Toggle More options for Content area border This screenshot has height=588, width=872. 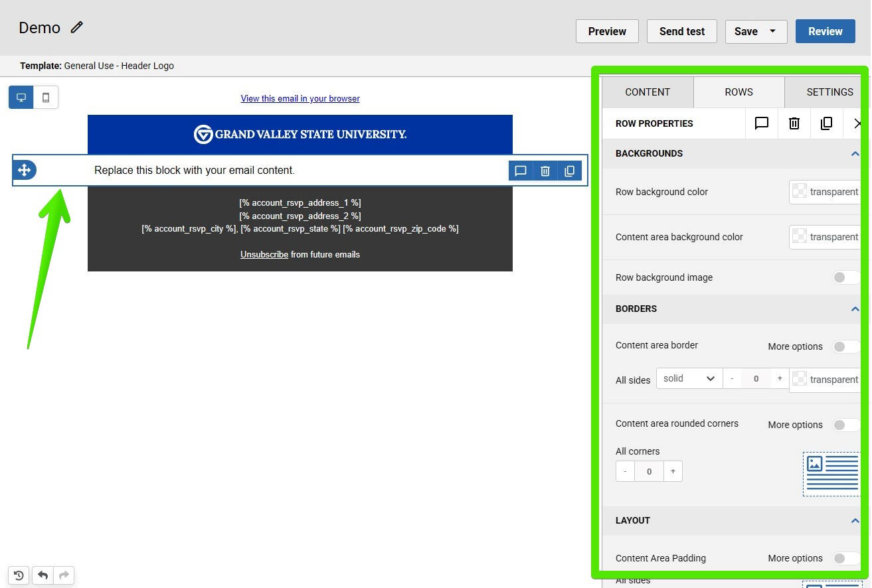click(845, 346)
